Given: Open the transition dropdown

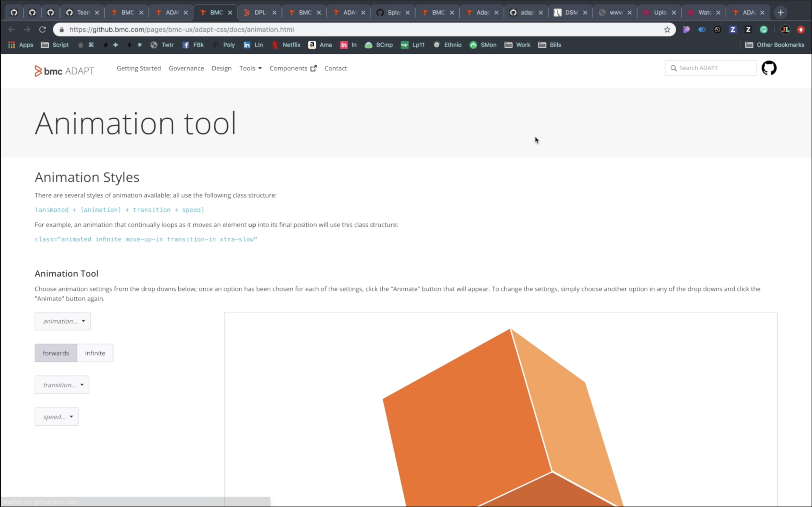Looking at the screenshot, I should tap(62, 384).
